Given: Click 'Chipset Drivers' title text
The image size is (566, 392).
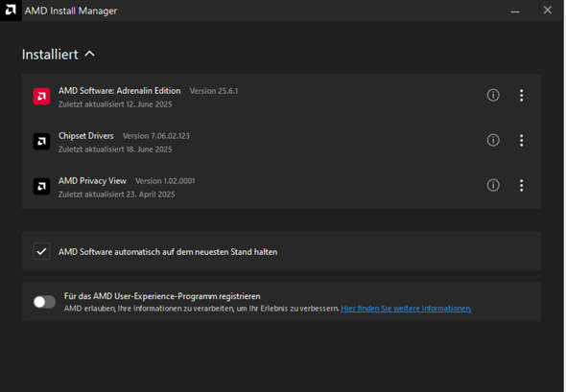Looking at the screenshot, I should click(x=86, y=136).
